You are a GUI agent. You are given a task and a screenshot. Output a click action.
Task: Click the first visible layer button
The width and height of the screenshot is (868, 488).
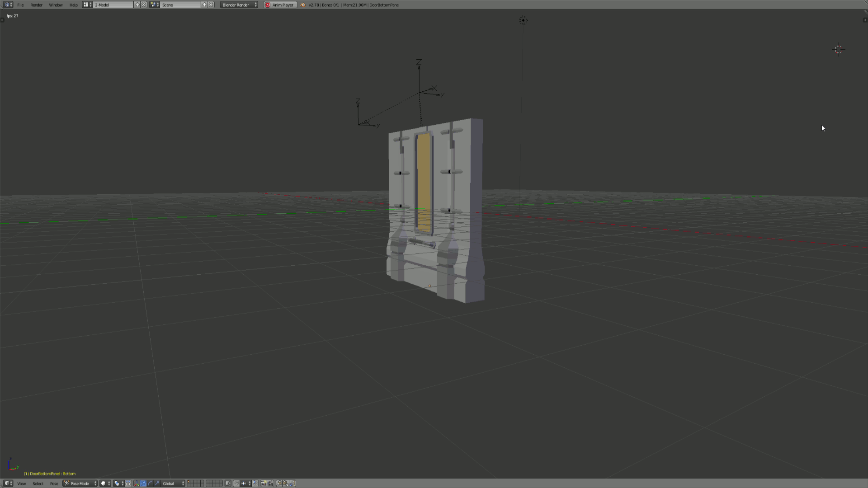pyautogui.click(x=189, y=482)
